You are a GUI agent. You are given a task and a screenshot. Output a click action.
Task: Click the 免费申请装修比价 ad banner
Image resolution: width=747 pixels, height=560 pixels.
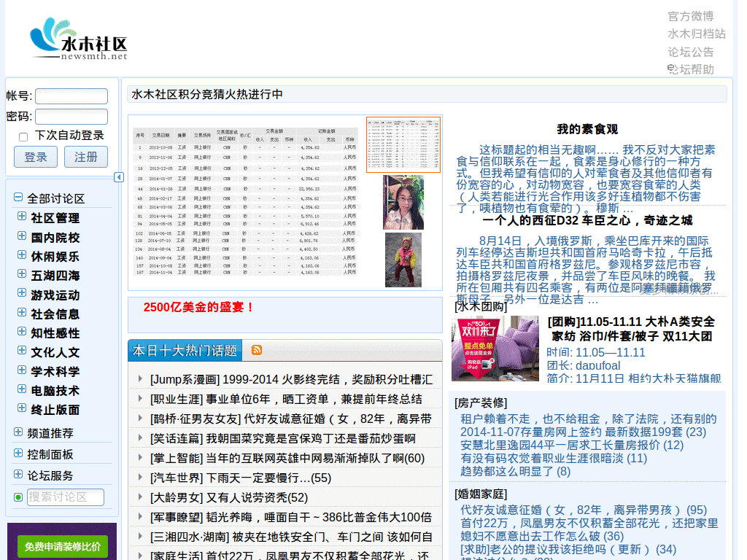(62, 542)
